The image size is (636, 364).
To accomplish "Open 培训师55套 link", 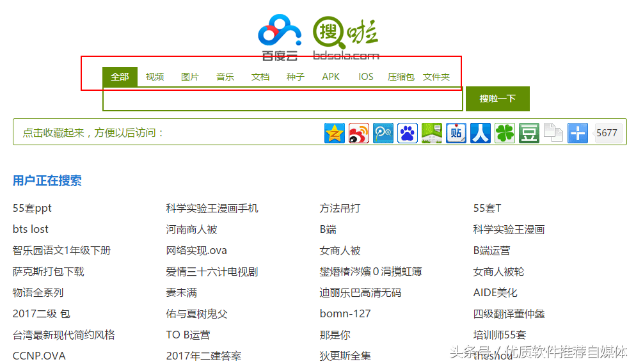I will (x=500, y=335).
